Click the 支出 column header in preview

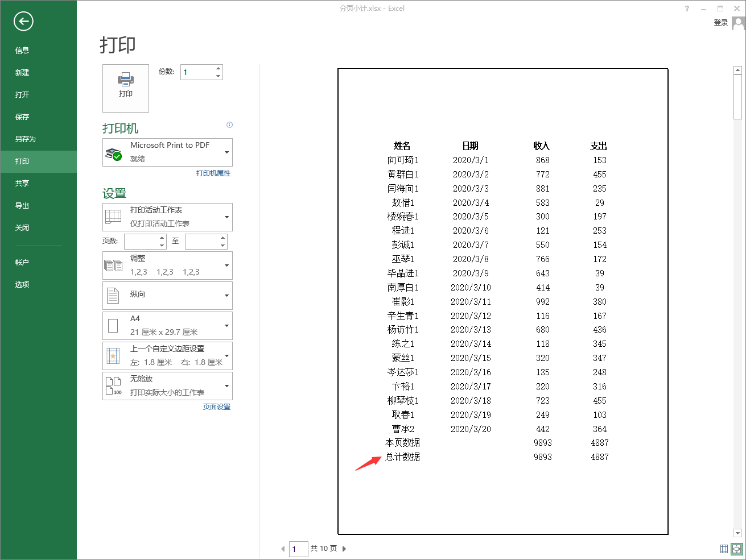tap(599, 146)
